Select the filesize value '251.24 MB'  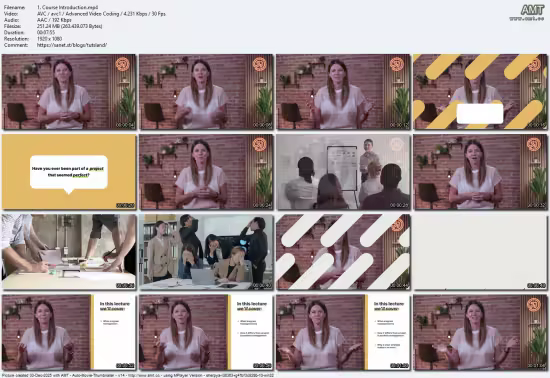48,26
